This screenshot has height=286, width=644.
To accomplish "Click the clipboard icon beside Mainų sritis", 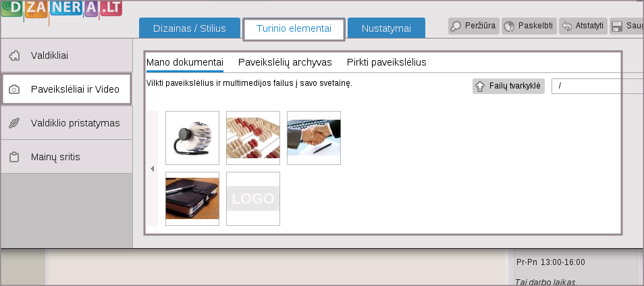I will point(14,157).
